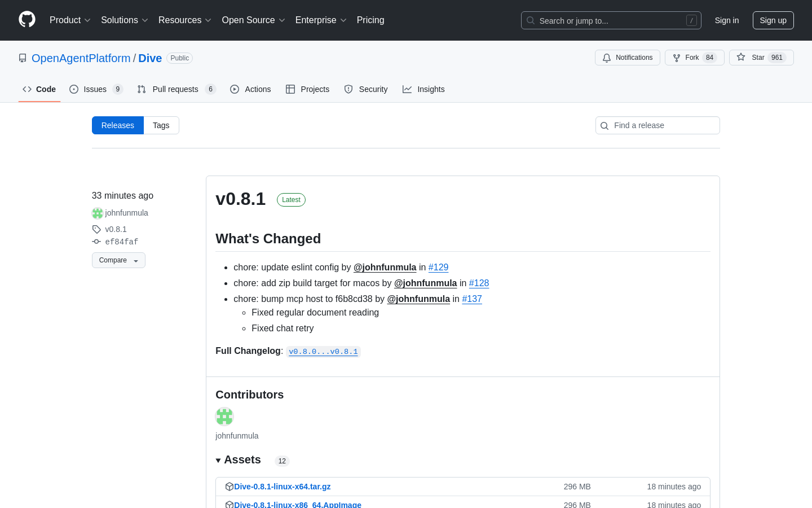
Task: Click the Find a release search box
Action: coord(657,125)
